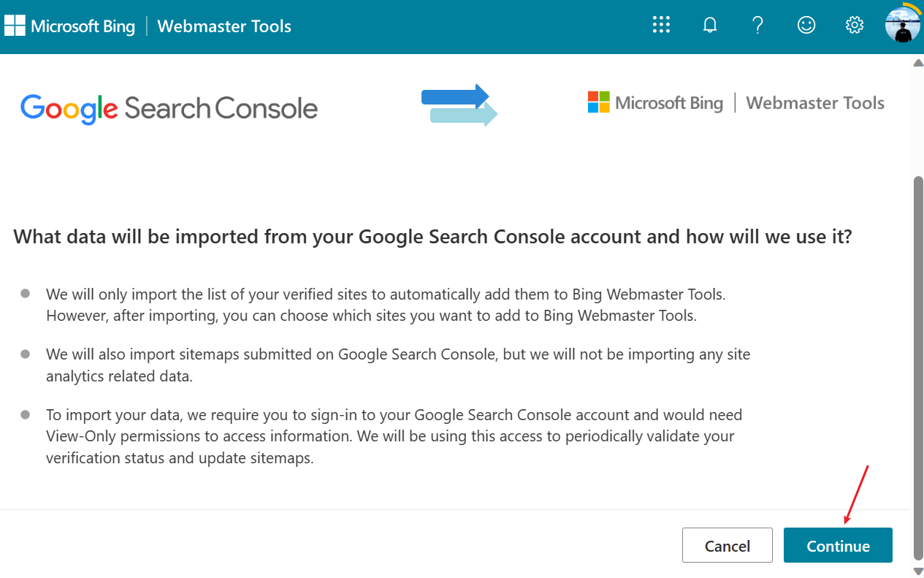Click the Google Search Console logo

click(169, 109)
